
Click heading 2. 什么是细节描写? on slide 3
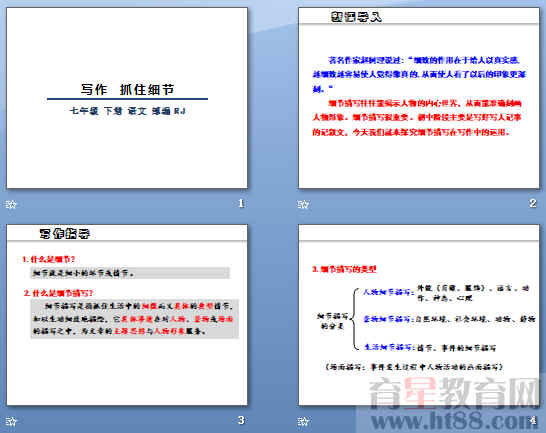pyautogui.click(x=58, y=293)
